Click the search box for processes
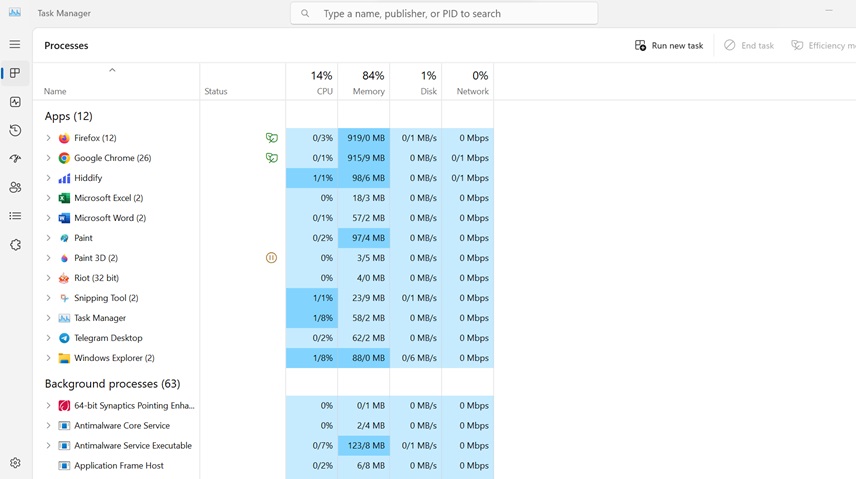This screenshot has height=479, width=856. pos(444,13)
